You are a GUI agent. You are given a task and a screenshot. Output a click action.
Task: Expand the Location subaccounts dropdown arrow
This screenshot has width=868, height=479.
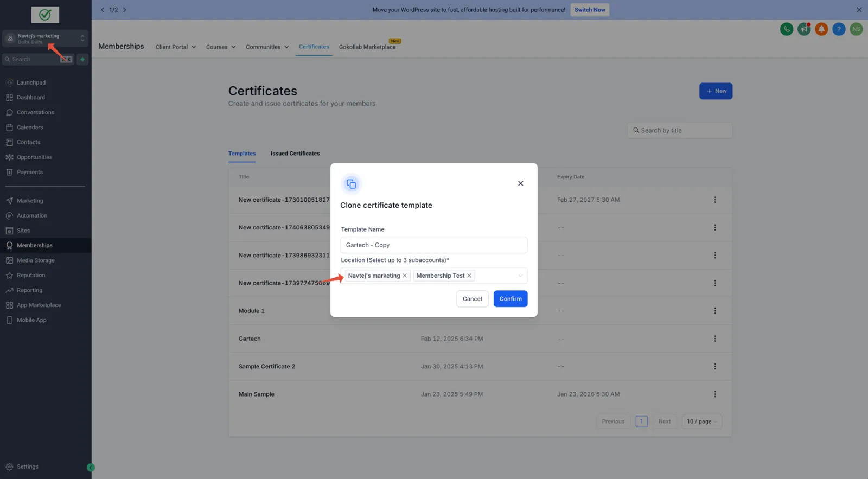[x=520, y=276]
